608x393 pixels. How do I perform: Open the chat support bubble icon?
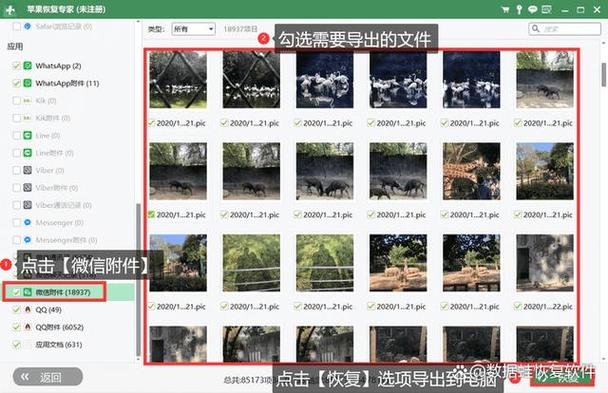[532, 10]
